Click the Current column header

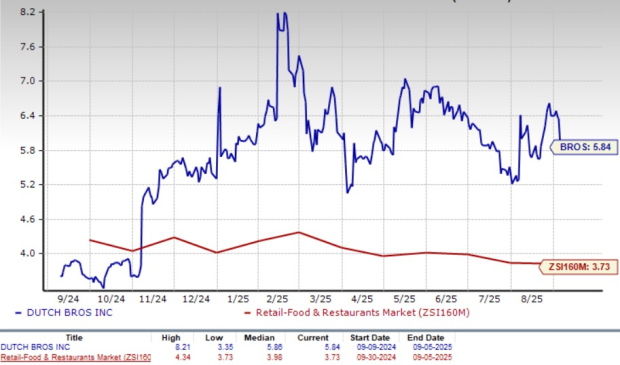click(x=313, y=338)
